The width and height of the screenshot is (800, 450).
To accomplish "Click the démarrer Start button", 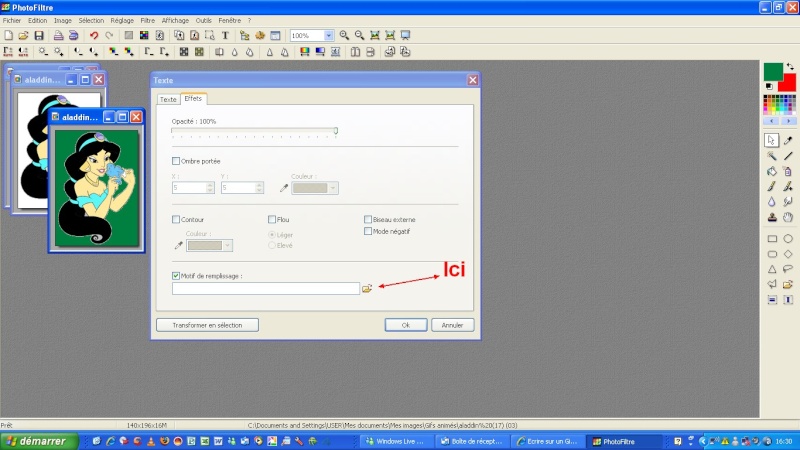I will [x=39, y=441].
